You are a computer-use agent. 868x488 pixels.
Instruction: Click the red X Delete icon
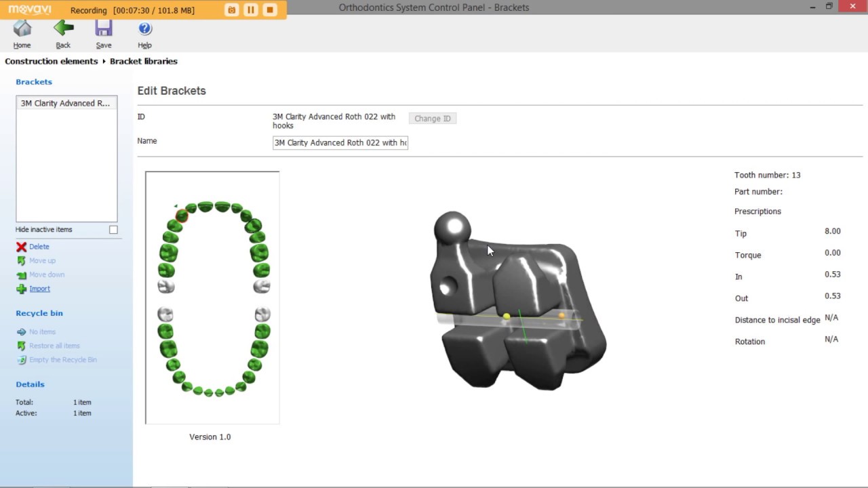(x=22, y=247)
